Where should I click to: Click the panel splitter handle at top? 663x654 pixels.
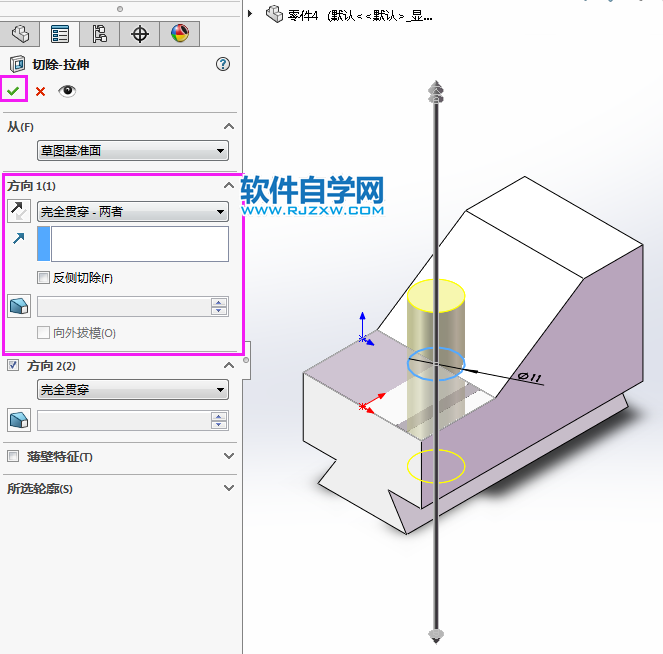click(120, 9)
